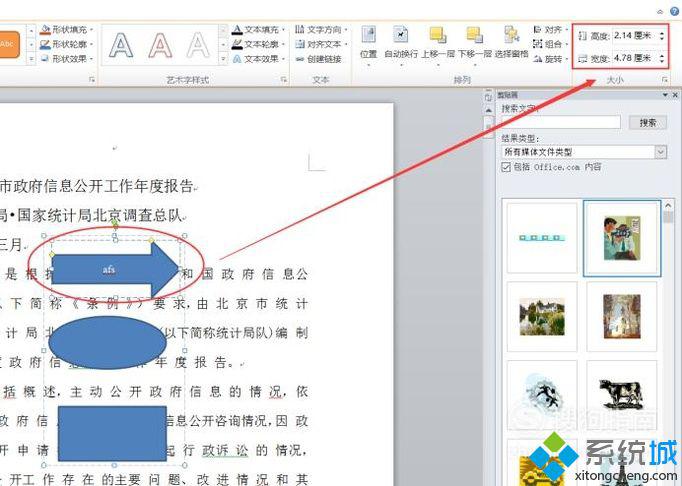682x486 pixels.
Task: Click 创建链接 create link
Action: (x=318, y=59)
